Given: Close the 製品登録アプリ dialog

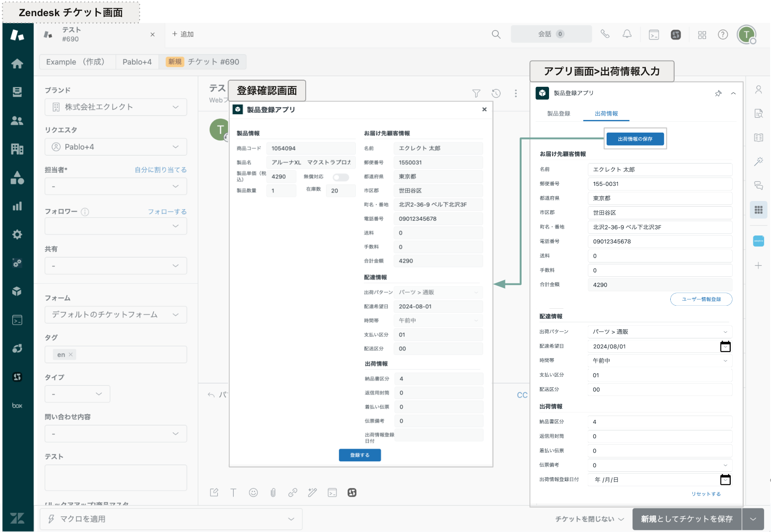Looking at the screenshot, I should 484,109.
